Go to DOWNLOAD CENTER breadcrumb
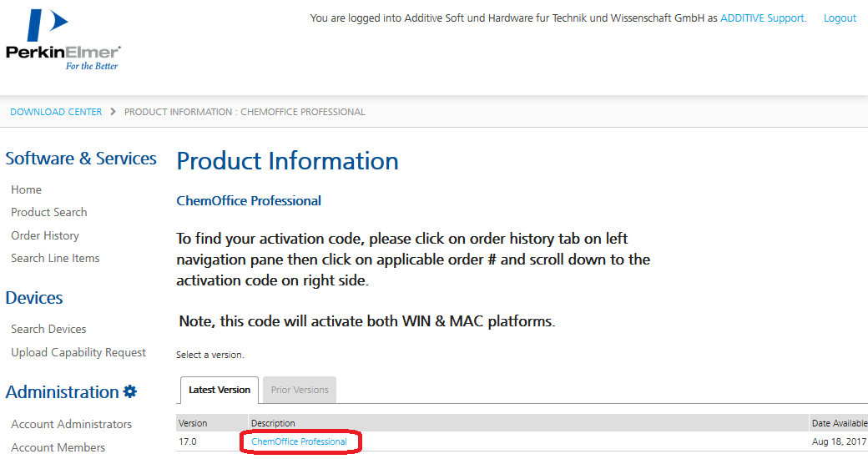Screen dimensions: 868x459 click(56, 112)
